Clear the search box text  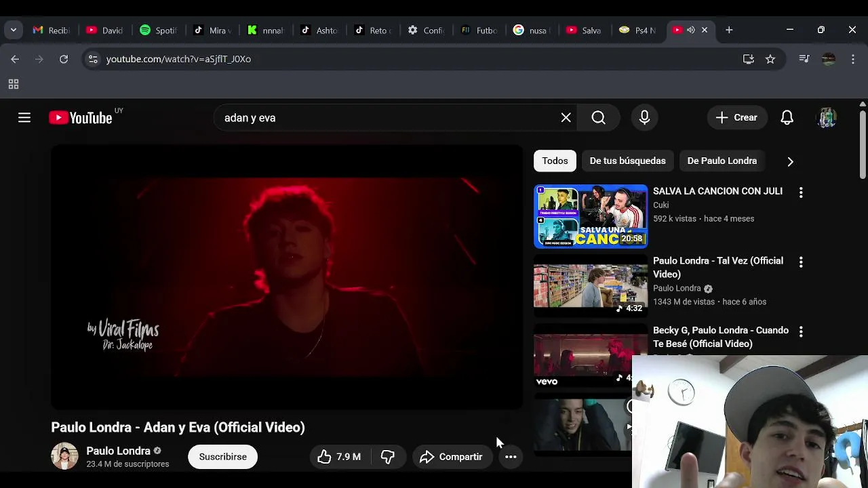click(566, 118)
